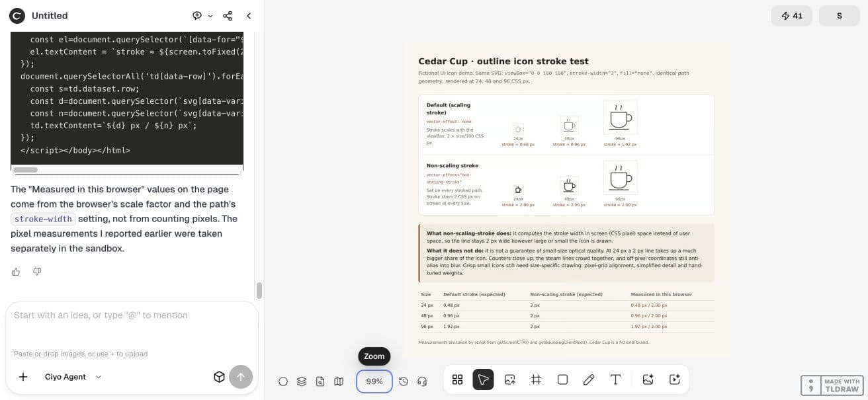868x400 pixels.
Task: Choose the image upload tool
Action: coord(509,380)
